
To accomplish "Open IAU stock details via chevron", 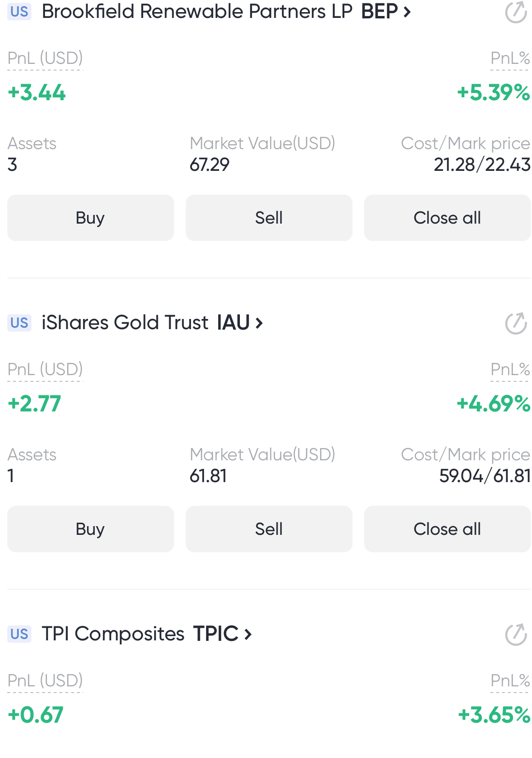I will coord(259,323).
